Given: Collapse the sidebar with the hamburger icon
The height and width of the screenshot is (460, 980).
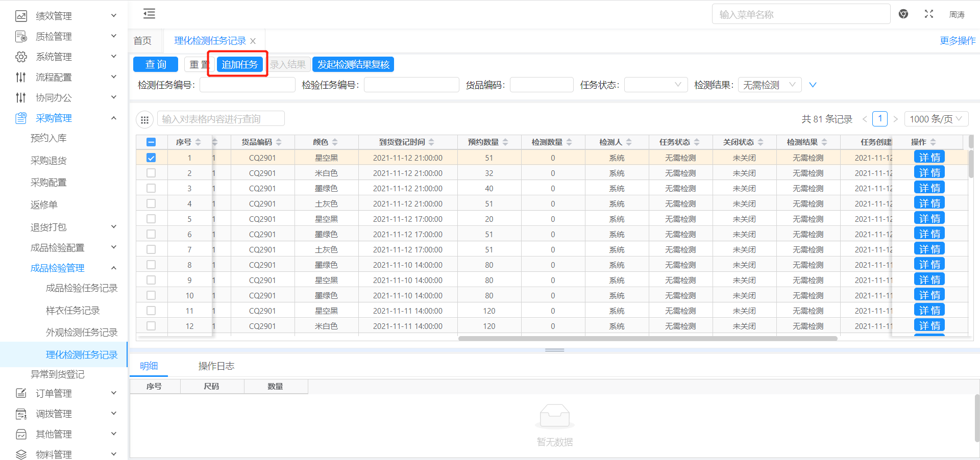Looking at the screenshot, I should pyautogui.click(x=149, y=14).
